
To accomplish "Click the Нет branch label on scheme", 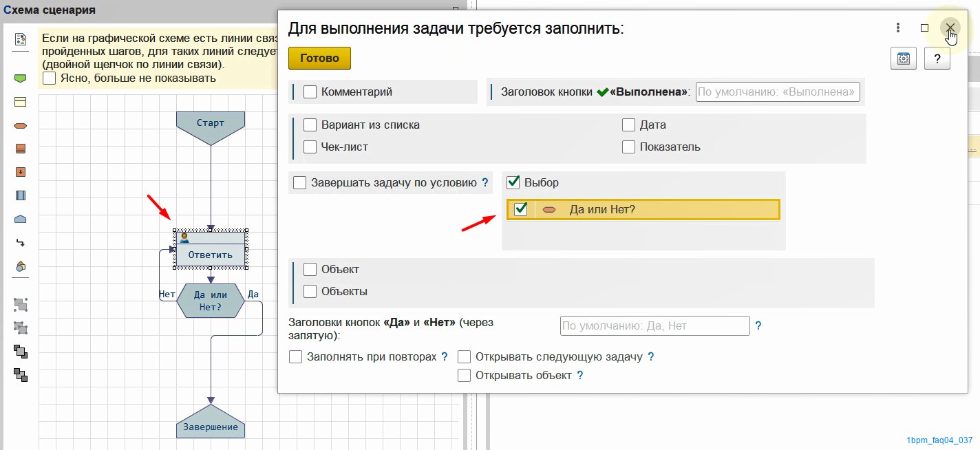I will click(167, 294).
